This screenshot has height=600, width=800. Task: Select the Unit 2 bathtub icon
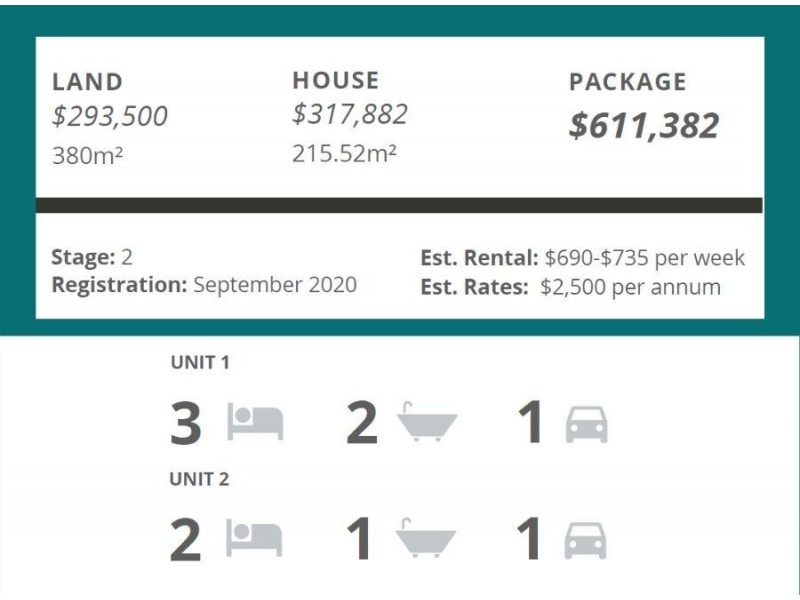[427, 539]
